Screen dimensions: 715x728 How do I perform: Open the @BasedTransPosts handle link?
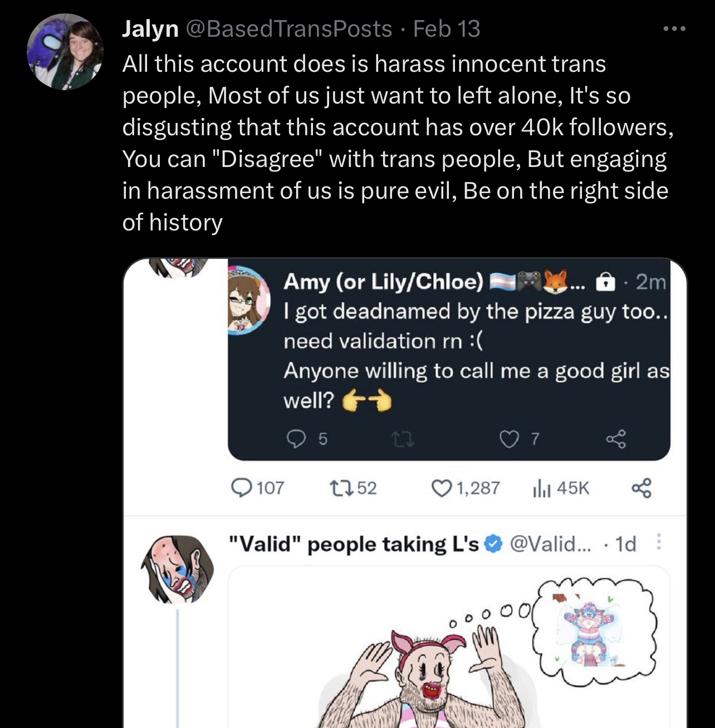point(288,29)
